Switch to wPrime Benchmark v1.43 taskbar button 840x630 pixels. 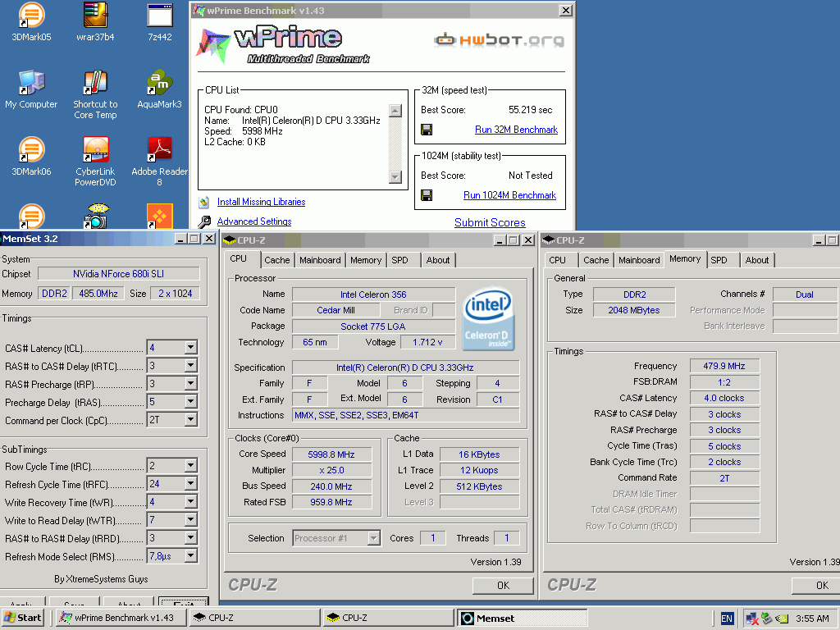pos(121,618)
